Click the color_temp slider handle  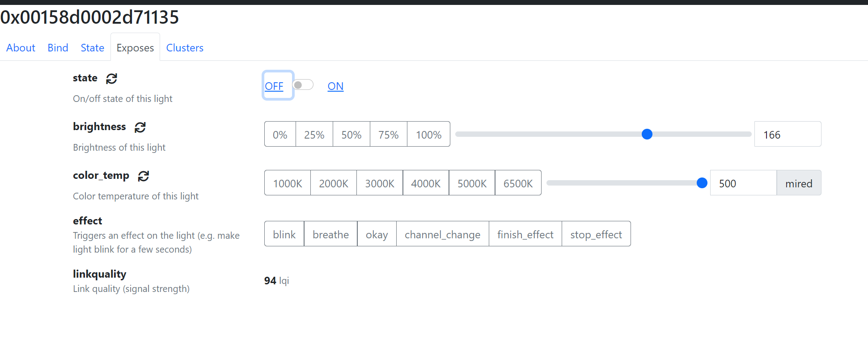tap(702, 183)
